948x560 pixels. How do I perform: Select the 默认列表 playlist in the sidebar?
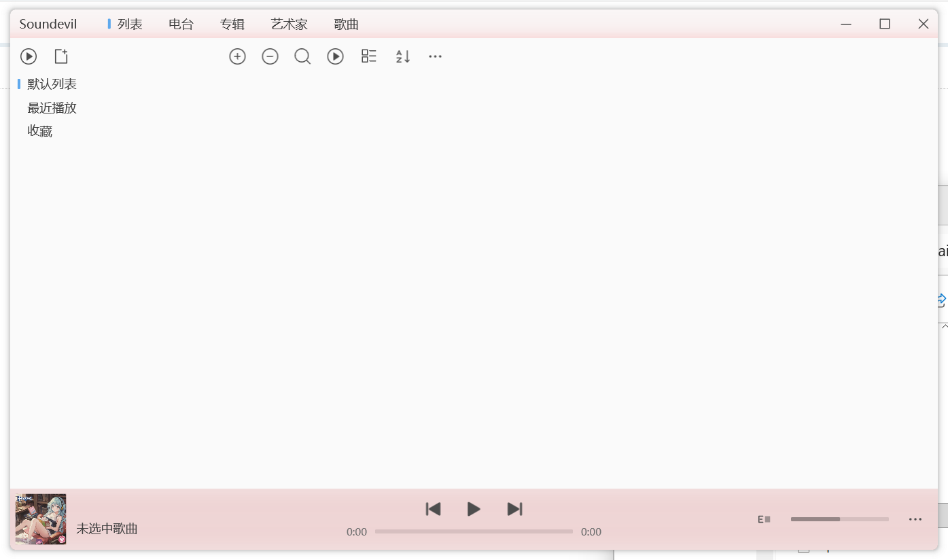coord(51,84)
